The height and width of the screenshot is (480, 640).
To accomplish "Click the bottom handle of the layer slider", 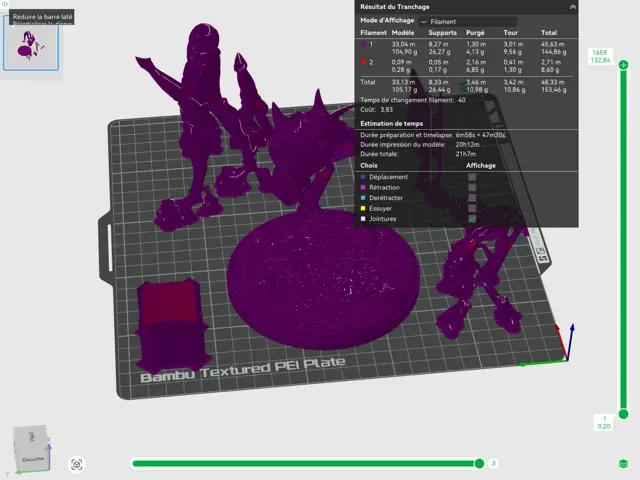I will click(623, 414).
